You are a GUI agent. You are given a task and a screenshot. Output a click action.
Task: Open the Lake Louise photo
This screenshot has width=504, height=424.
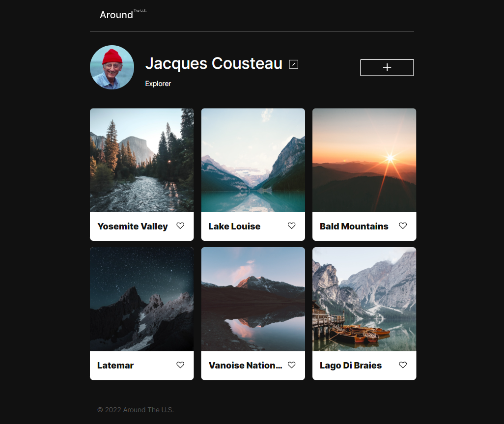[x=253, y=160]
